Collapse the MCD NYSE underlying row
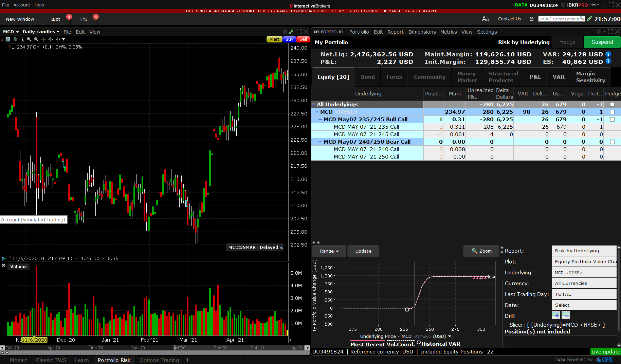 (317, 112)
